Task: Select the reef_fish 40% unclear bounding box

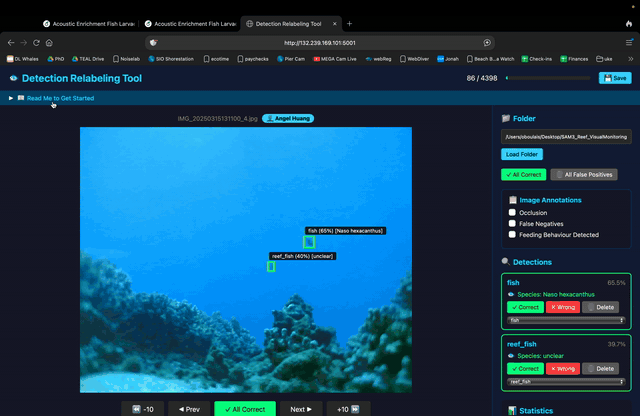Action: tap(271, 267)
